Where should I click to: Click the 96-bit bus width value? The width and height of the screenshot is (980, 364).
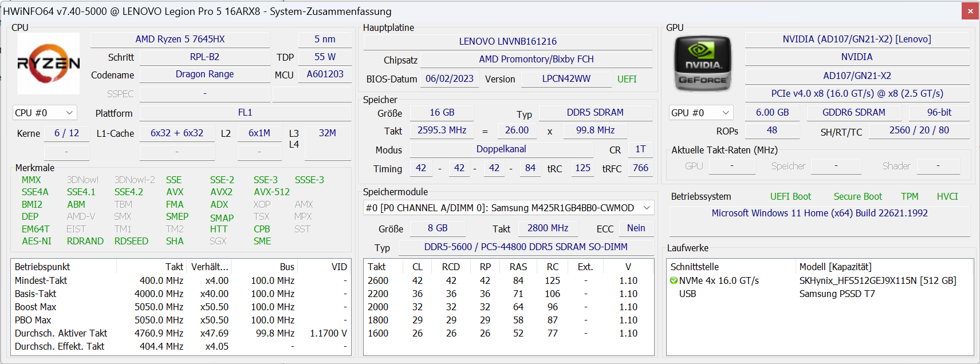tap(939, 112)
